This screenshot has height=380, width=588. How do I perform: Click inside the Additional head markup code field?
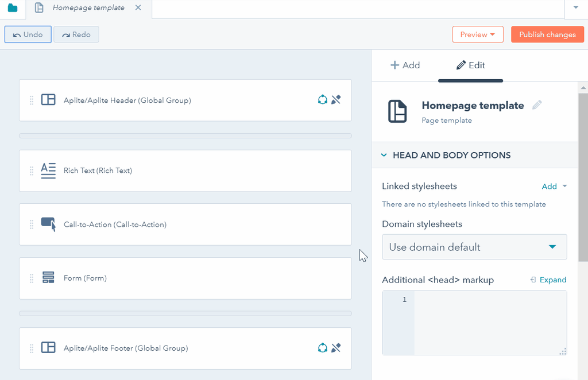click(488, 321)
